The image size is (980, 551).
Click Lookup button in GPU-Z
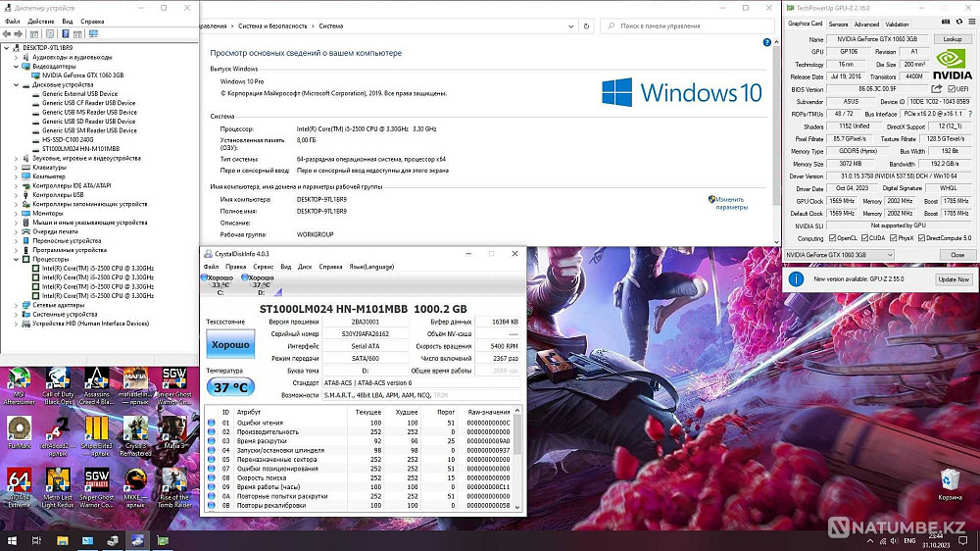(953, 39)
